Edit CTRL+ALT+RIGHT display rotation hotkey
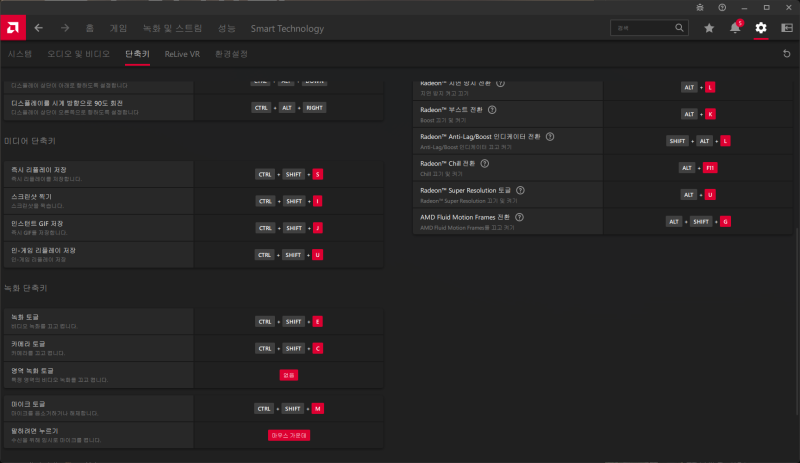The image size is (800, 463). pos(288,108)
